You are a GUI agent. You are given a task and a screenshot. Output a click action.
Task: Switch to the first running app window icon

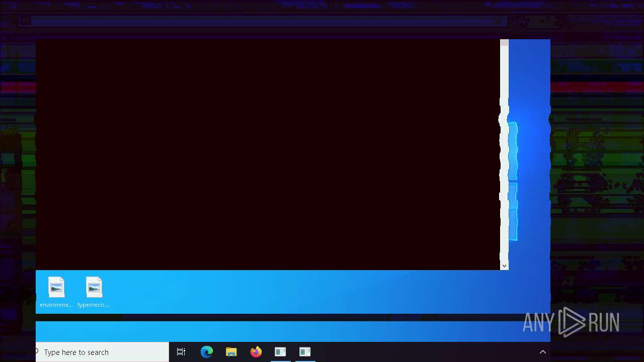click(280, 352)
